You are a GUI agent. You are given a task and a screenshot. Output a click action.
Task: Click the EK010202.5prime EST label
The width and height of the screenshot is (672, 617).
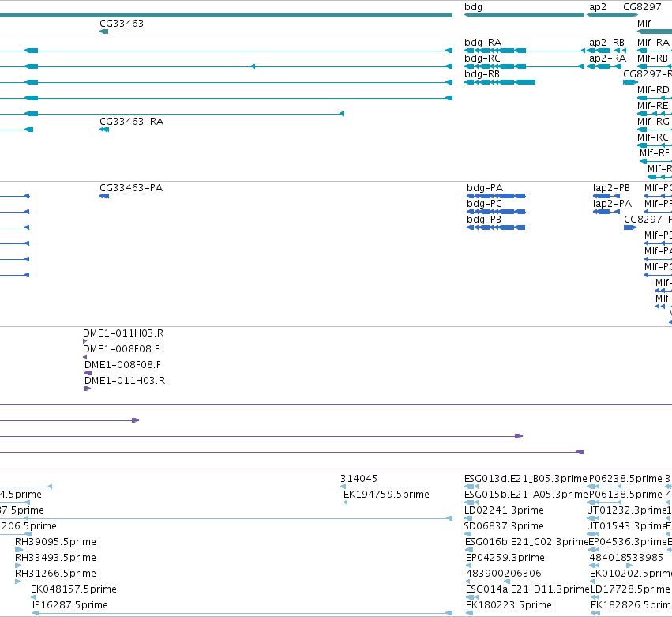click(631, 574)
